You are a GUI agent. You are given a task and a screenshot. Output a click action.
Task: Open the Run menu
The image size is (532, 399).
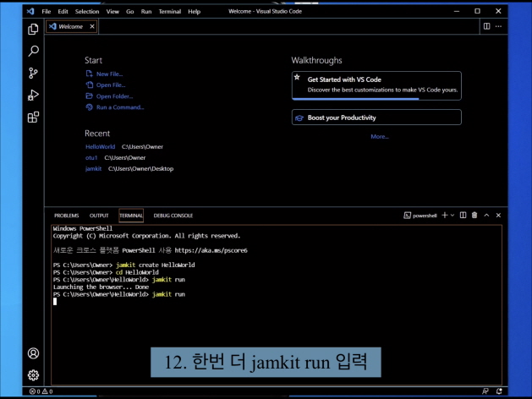[x=145, y=11]
